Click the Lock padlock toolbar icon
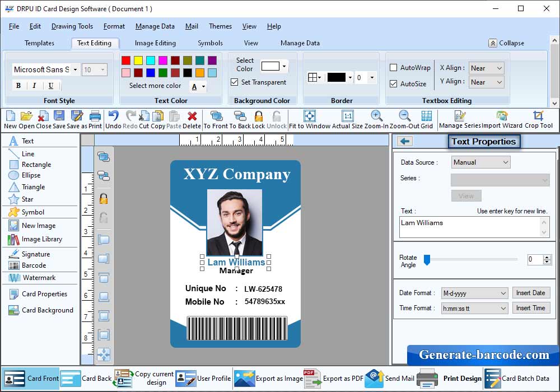The image size is (560, 392). click(259, 116)
